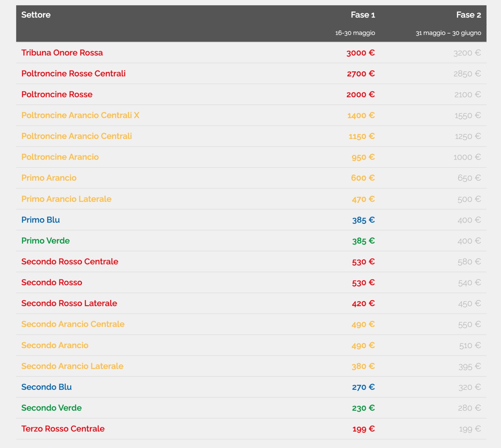Choose the Secondo Blu sector name
This screenshot has height=448, width=501.
pos(46,387)
